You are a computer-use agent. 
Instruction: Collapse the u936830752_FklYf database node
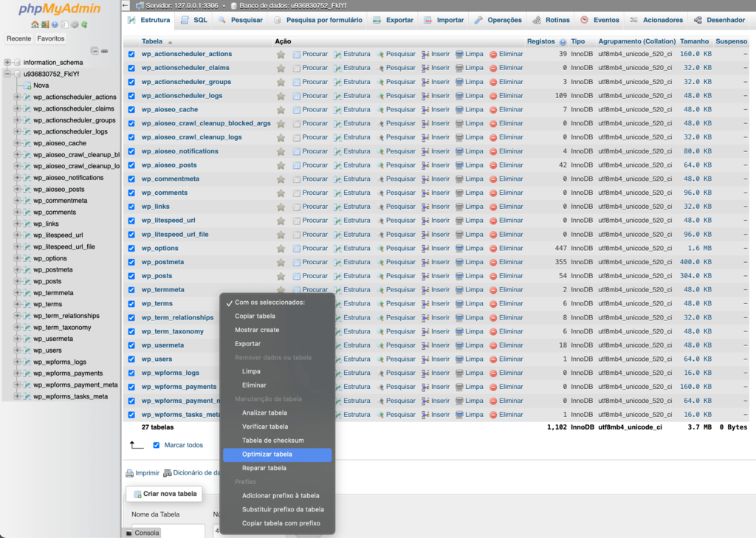(x=7, y=74)
